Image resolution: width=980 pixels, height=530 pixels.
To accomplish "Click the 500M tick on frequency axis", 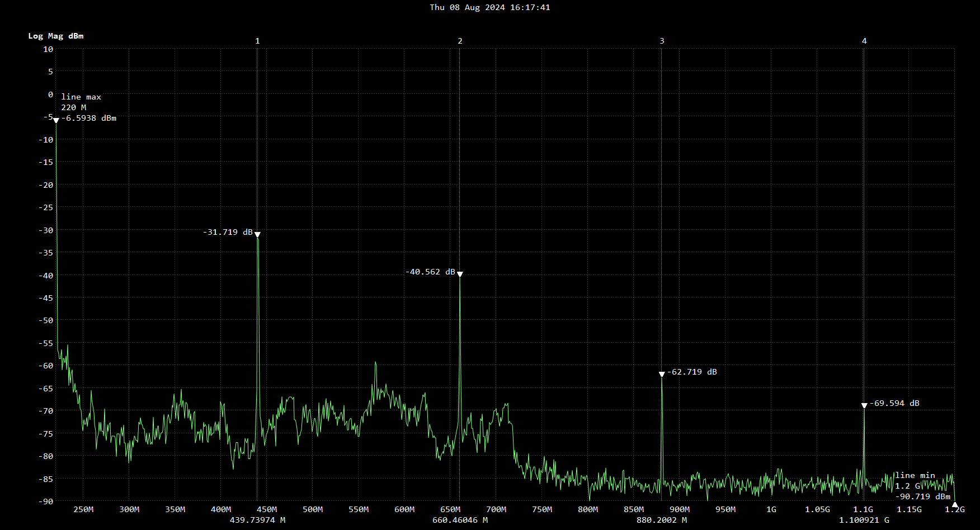I will click(313, 509).
